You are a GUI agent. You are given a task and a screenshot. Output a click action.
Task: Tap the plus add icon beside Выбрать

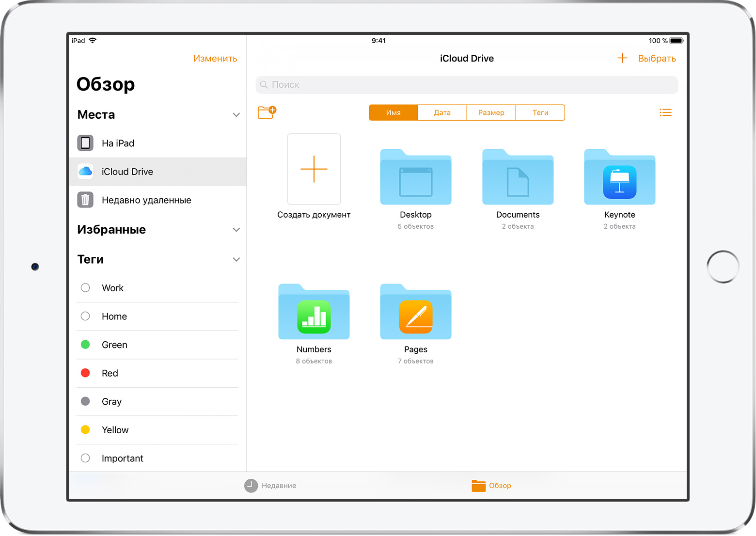tap(622, 58)
